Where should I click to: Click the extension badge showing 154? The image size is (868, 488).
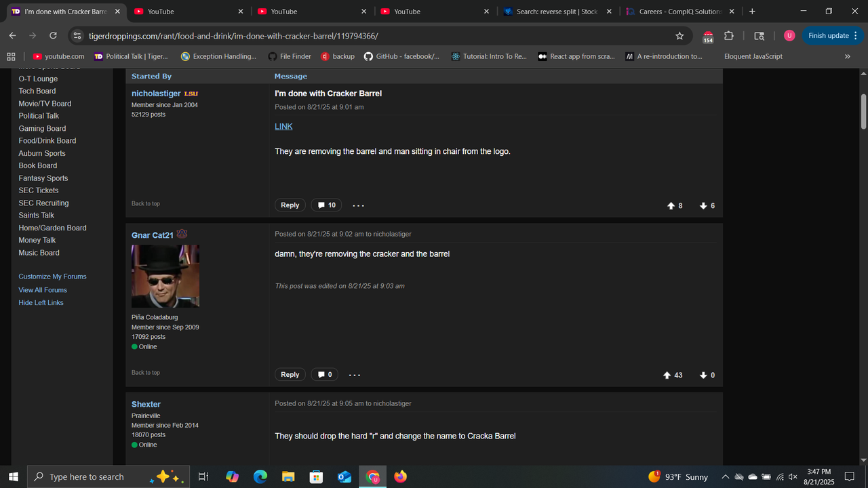(x=708, y=37)
